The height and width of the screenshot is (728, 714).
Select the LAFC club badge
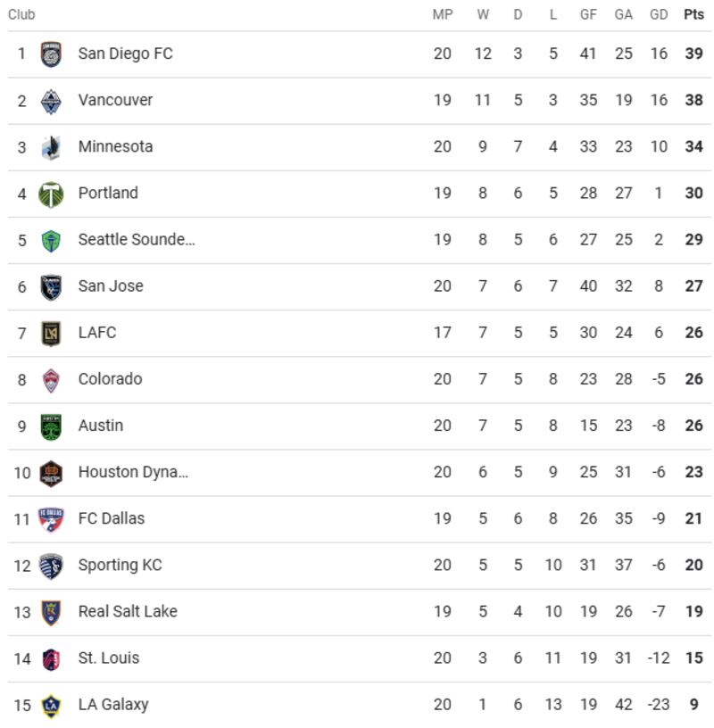tap(51, 333)
